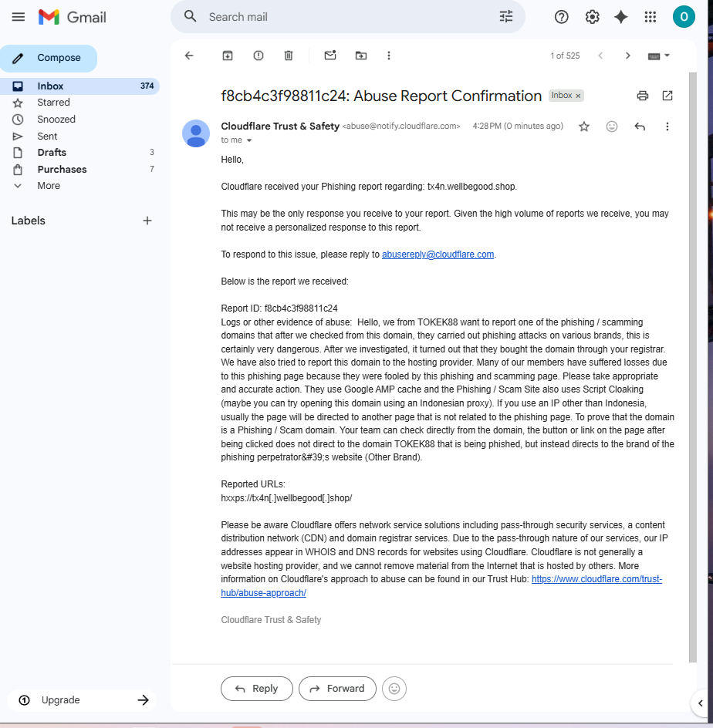Viewport: 713px width, 728px height.
Task: Expand More in the left sidebar
Action: pos(49,186)
